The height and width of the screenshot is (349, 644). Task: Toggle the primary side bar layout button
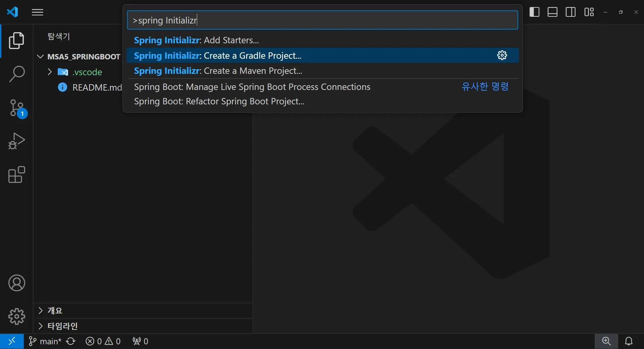pyautogui.click(x=534, y=12)
